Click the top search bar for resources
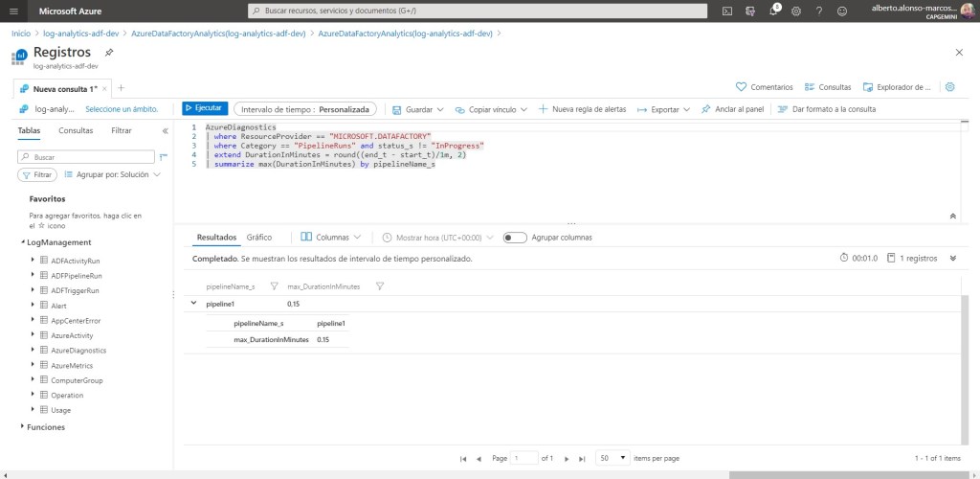This screenshot has width=980, height=479. [479, 11]
